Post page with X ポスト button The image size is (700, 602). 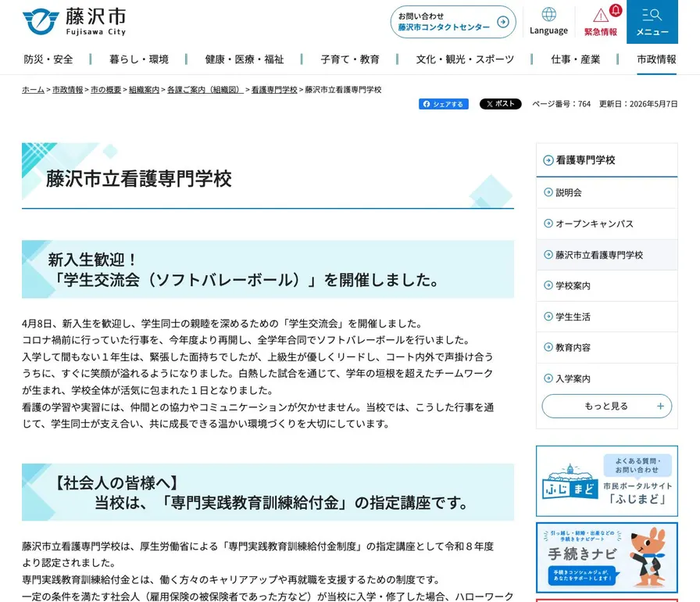[500, 104]
